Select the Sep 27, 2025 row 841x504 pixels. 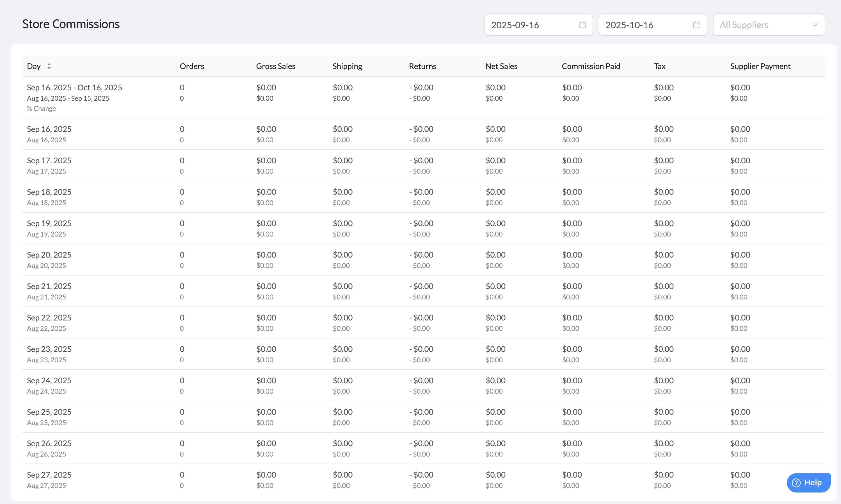click(49, 475)
